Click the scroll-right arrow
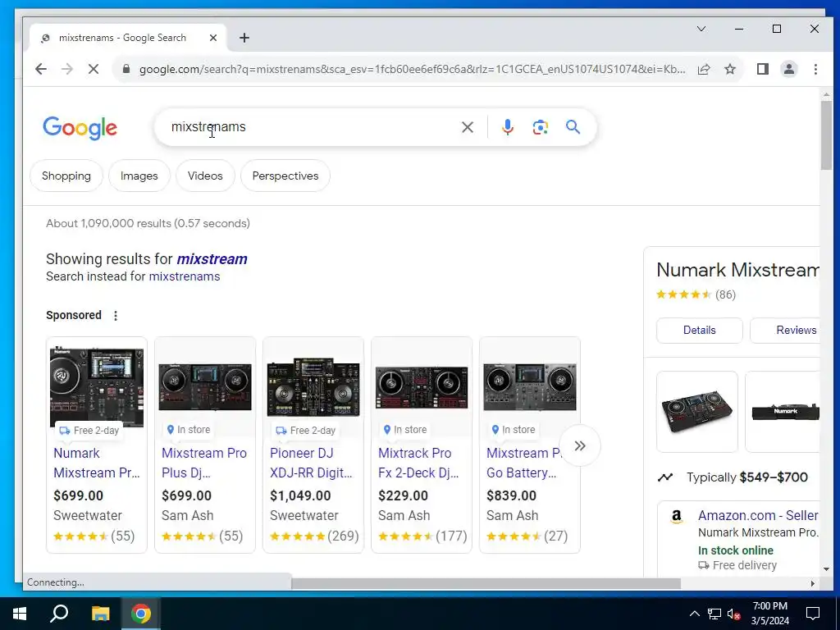The width and height of the screenshot is (840, 630). (x=813, y=583)
